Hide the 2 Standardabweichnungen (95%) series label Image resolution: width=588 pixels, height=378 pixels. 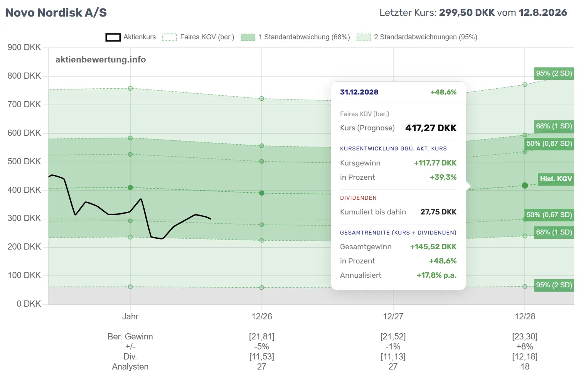pos(426,37)
